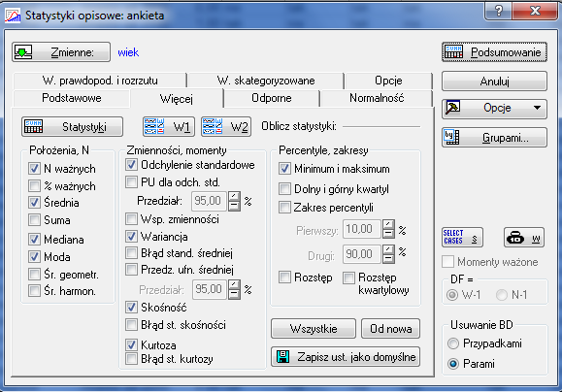Switch to the Podstawowe tab
The image size is (562, 392).
click(x=71, y=98)
